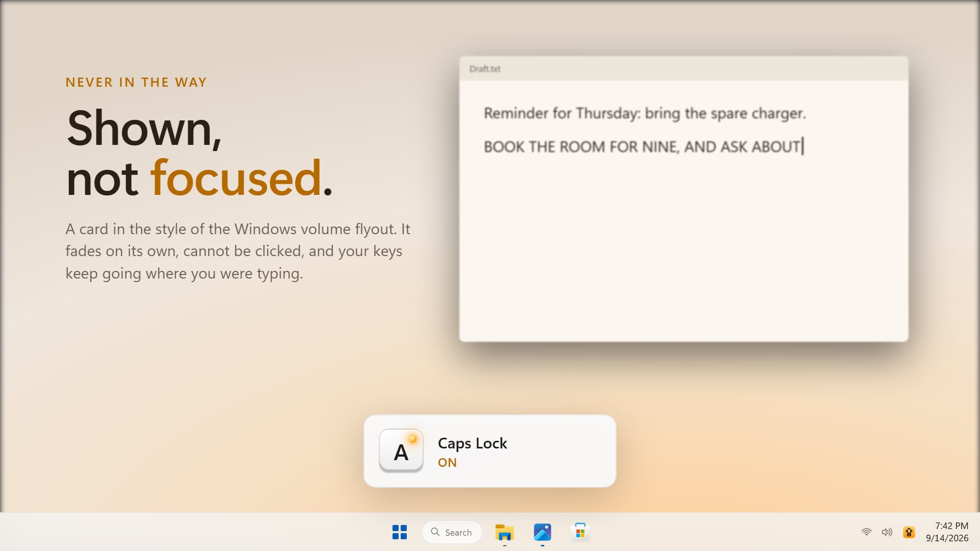This screenshot has width=980, height=551.
Task: Open the Windows Start menu
Action: [400, 532]
